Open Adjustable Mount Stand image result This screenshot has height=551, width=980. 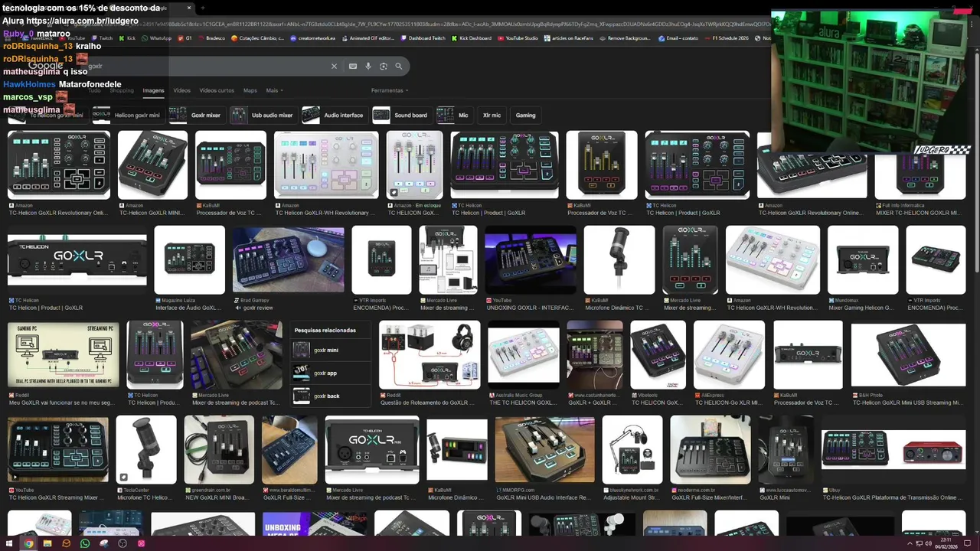632,450
